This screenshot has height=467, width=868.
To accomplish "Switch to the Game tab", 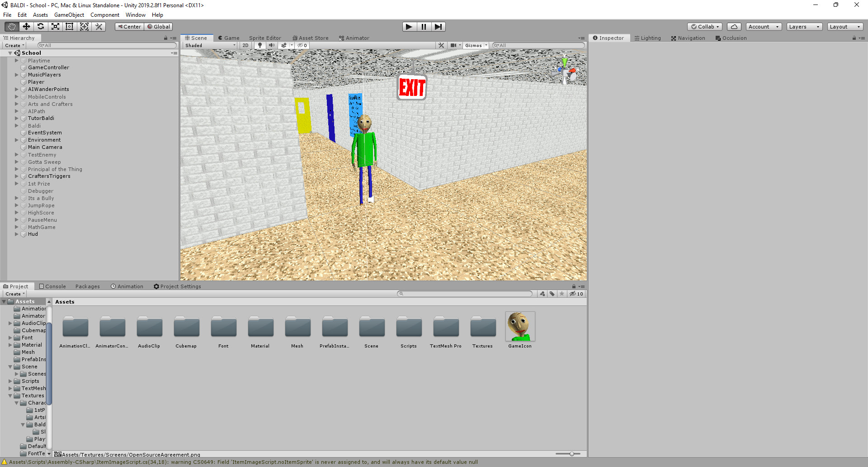I will 229,38.
